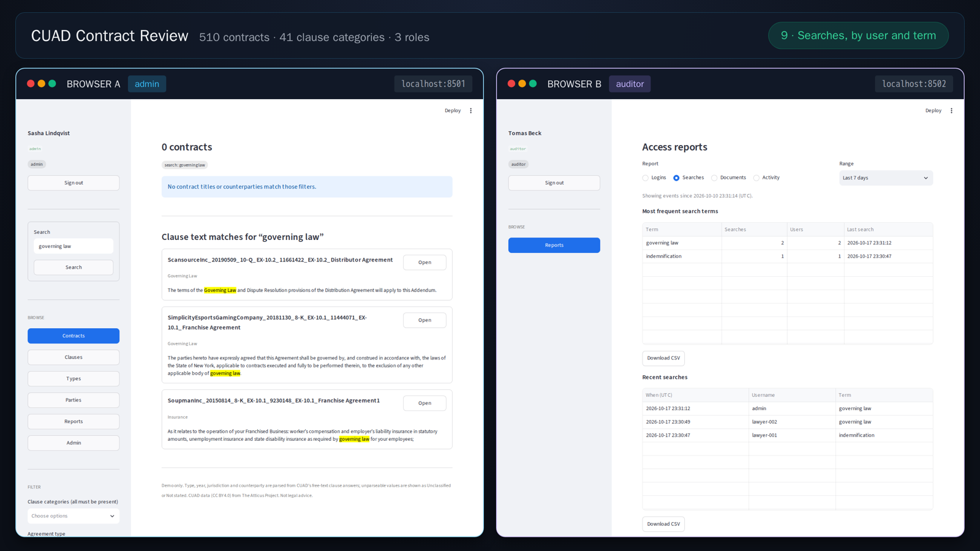980x551 pixels.
Task: Focus the governing law search input
Action: coord(73,246)
